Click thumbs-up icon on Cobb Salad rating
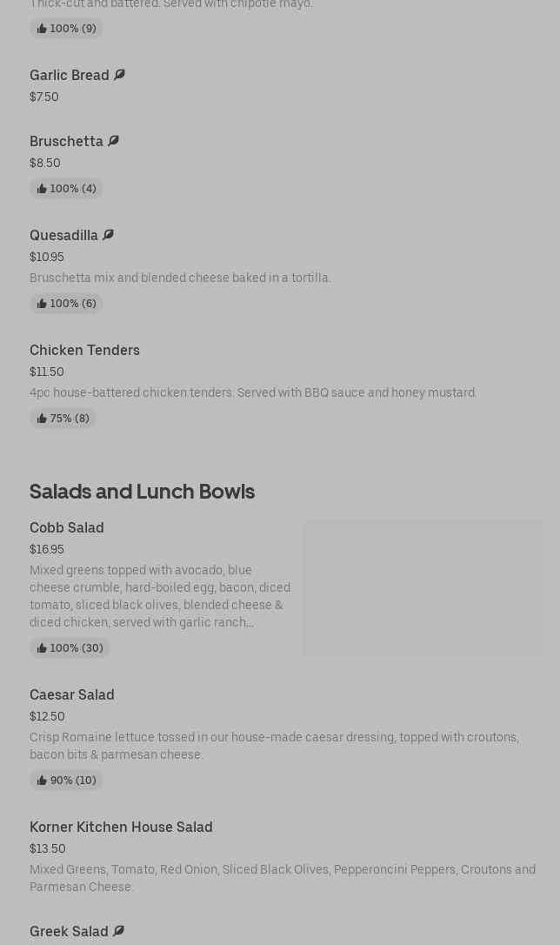This screenshot has height=945, width=560. [42, 648]
